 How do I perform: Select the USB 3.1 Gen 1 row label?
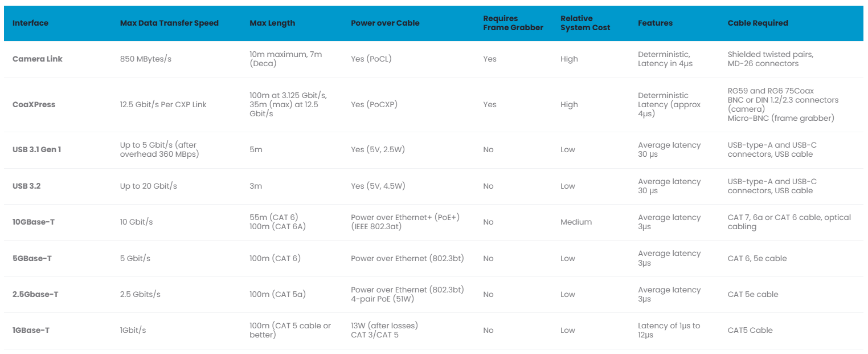36,150
